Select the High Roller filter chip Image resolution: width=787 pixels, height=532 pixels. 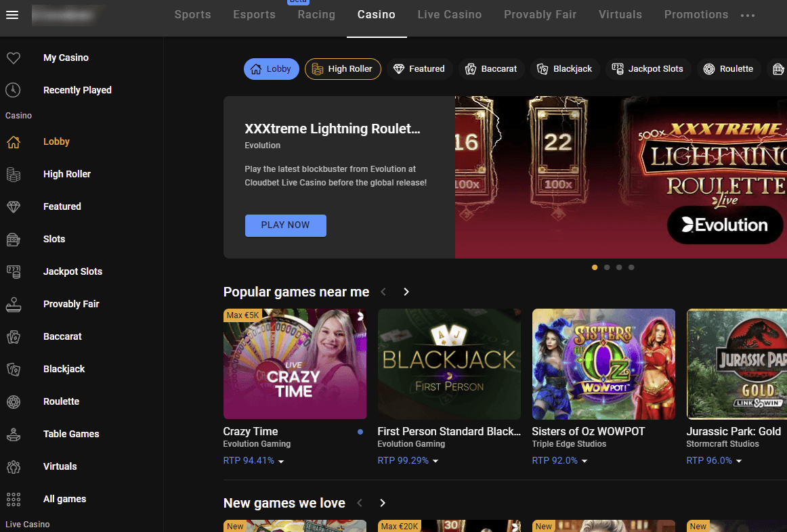coord(343,69)
